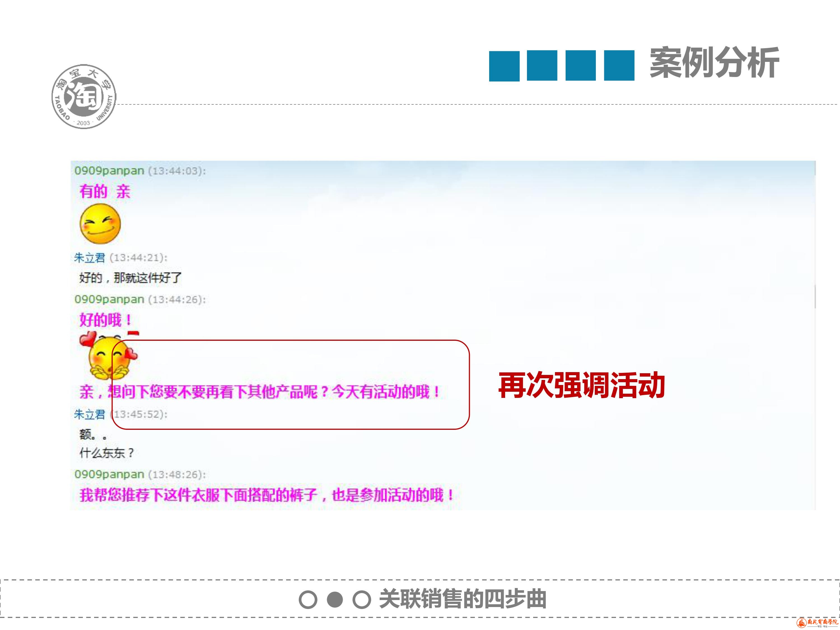The height and width of the screenshot is (630, 840).
Task: Click the first blue square beside title
Action: [504, 66]
